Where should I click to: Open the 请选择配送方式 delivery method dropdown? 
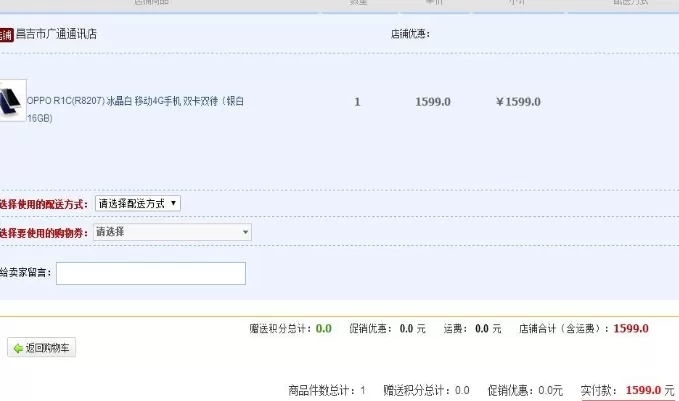[138, 204]
